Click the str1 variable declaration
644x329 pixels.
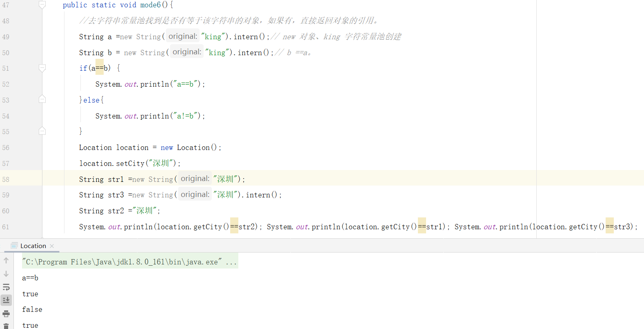[x=116, y=179]
